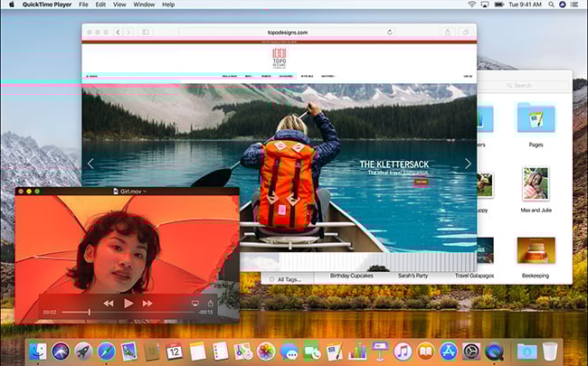Go forward in Safari
This screenshot has width=588, height=366.
[x=128, y=33]
